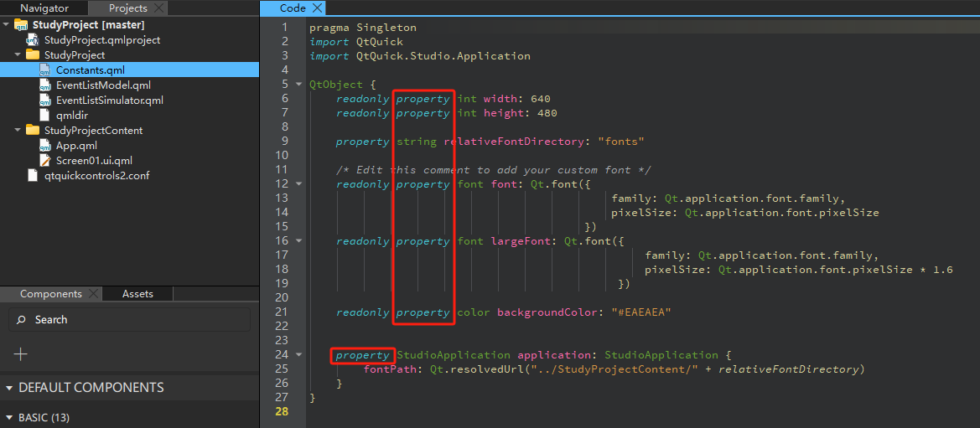Fold the QtObject block at line 5
Viewport: 980px width, 428px height.
[x=298, y=85]
